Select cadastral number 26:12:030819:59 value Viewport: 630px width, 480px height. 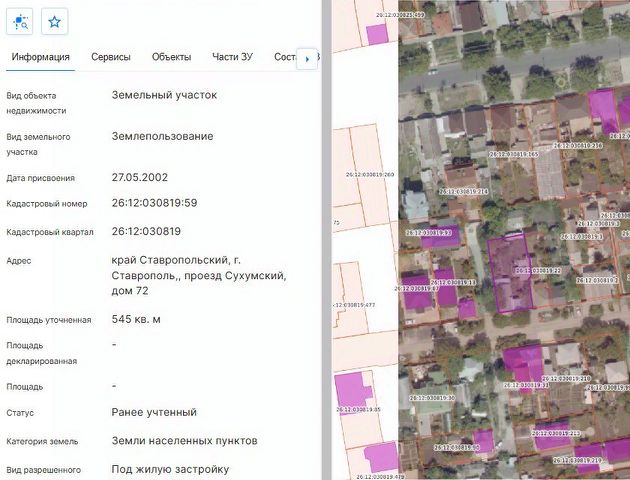155,203
